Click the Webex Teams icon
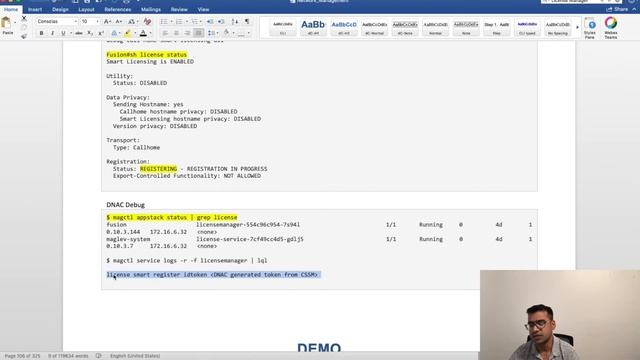The image size is (640, 360). pyautogui.click(x=611, y=28)
